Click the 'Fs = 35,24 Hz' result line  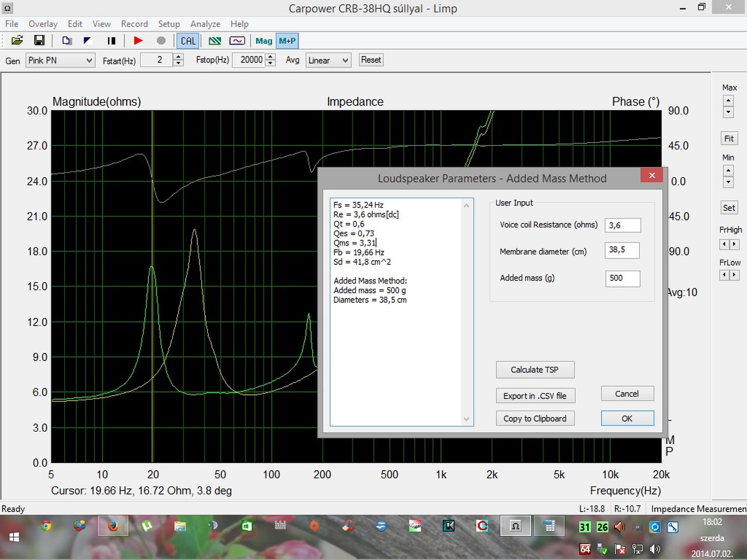click(358, 205)
